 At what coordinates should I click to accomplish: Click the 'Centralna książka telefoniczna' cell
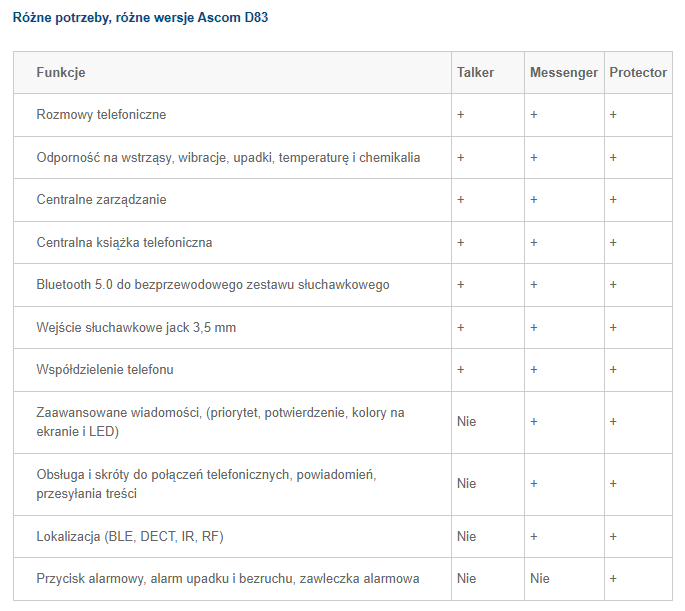(124, 243)
